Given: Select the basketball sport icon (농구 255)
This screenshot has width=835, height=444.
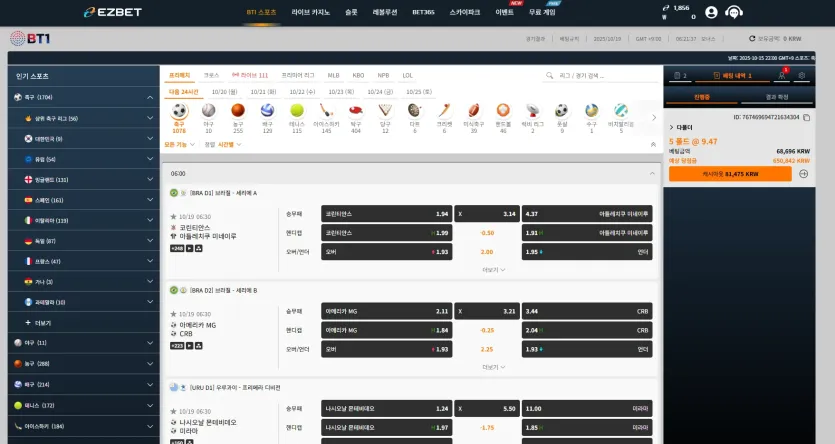Looking at the screenshot, I should pos(238,110).
